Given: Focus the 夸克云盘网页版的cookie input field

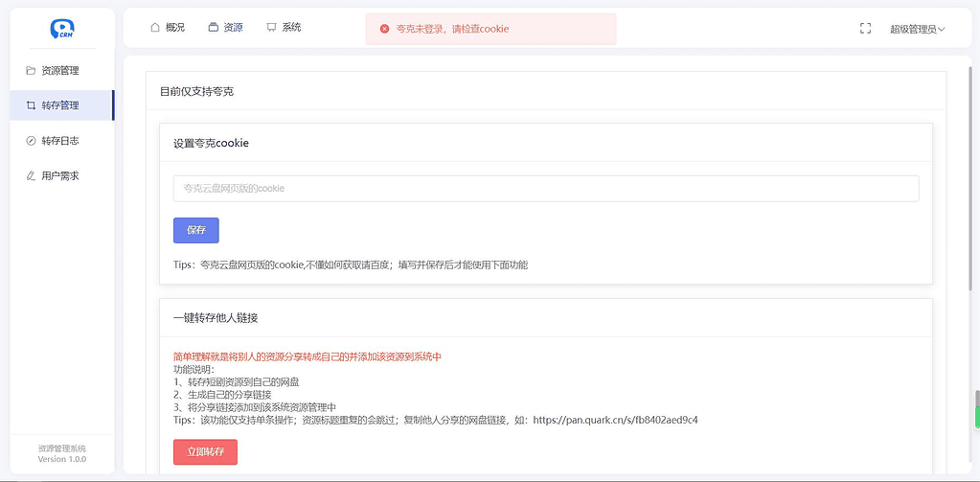Looking at the screenshot, I should coord(546,188).
